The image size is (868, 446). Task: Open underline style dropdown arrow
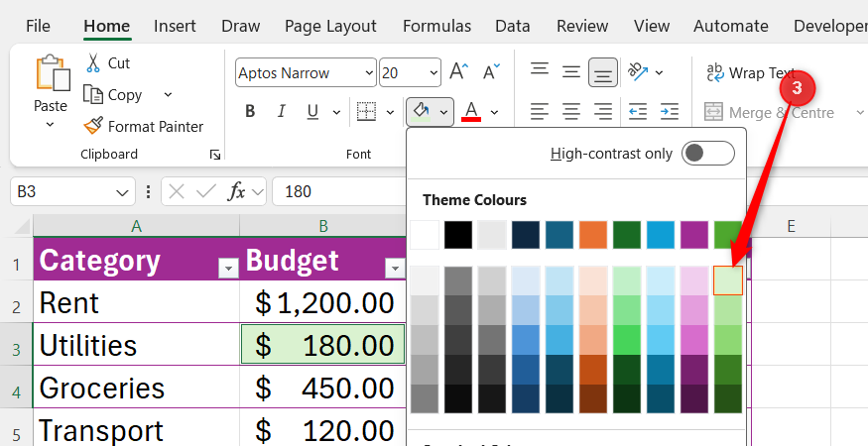[x=336, y=112]
